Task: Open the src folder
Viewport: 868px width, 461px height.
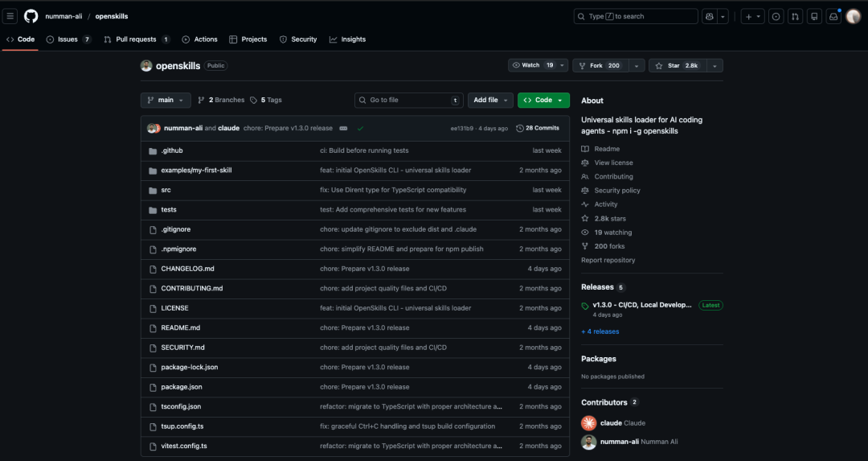Action: 166,190
